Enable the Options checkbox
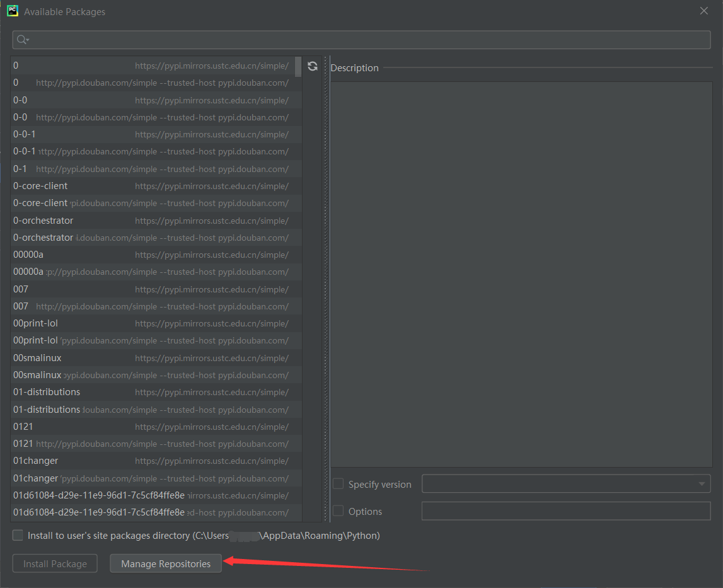 coord(338,511)
